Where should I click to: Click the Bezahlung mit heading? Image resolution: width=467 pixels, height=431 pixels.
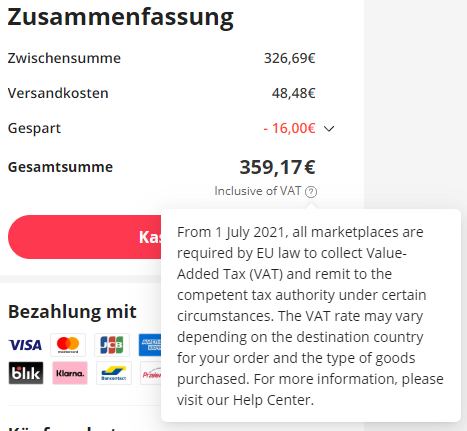(72, 312)
